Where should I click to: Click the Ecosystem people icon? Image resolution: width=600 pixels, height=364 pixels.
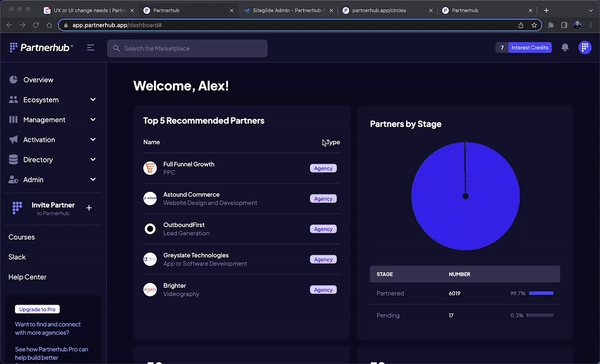click(13, 100)
